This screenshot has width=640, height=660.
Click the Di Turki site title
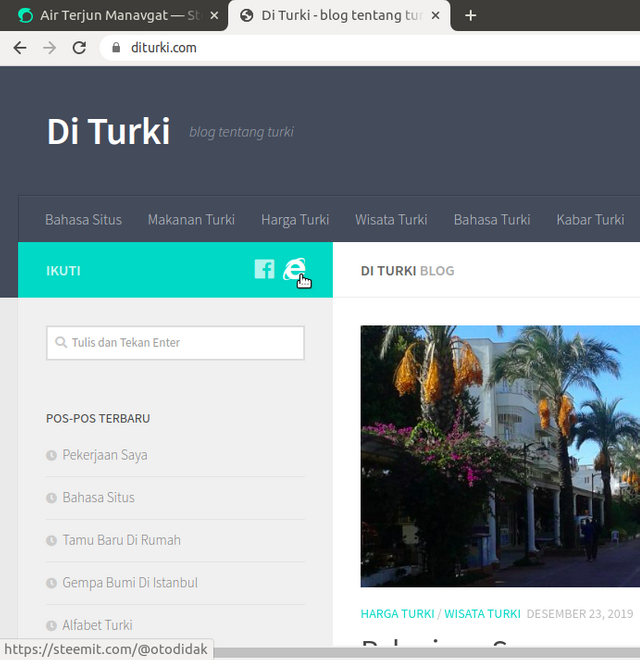108,132
